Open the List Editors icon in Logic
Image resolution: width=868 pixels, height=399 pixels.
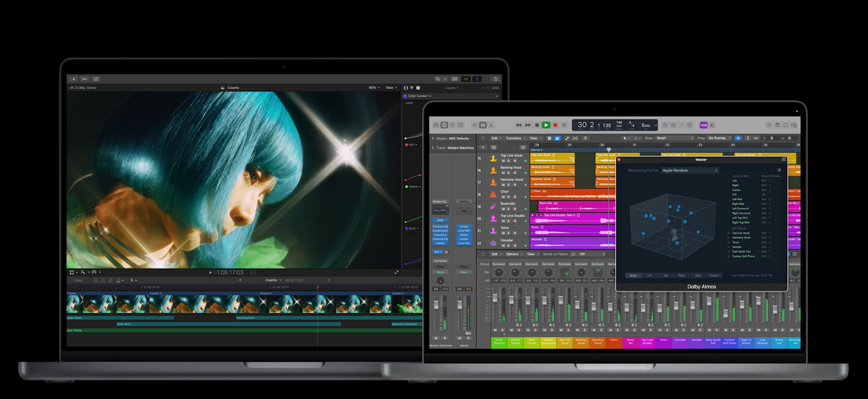769,125
